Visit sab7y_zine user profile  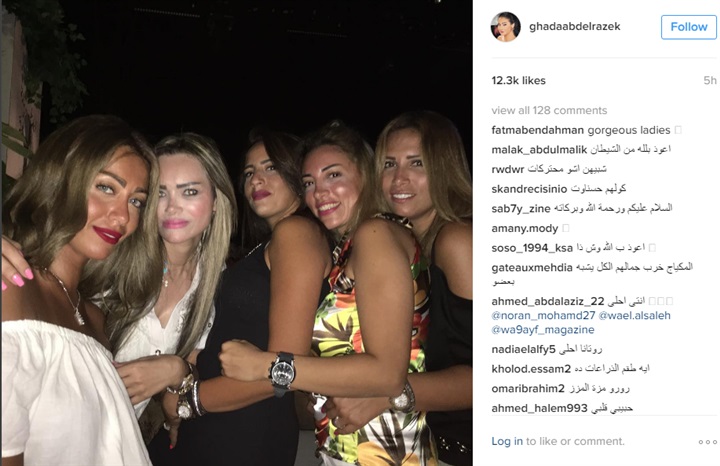pyautogui.click(x=521, y=209)
